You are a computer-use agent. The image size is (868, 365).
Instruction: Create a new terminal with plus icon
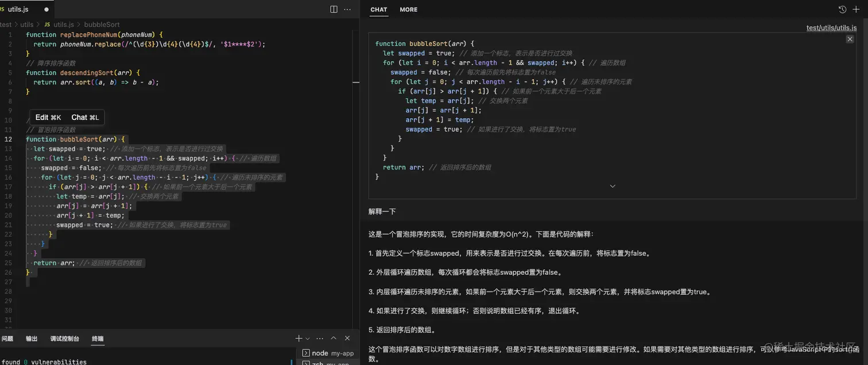299,339
